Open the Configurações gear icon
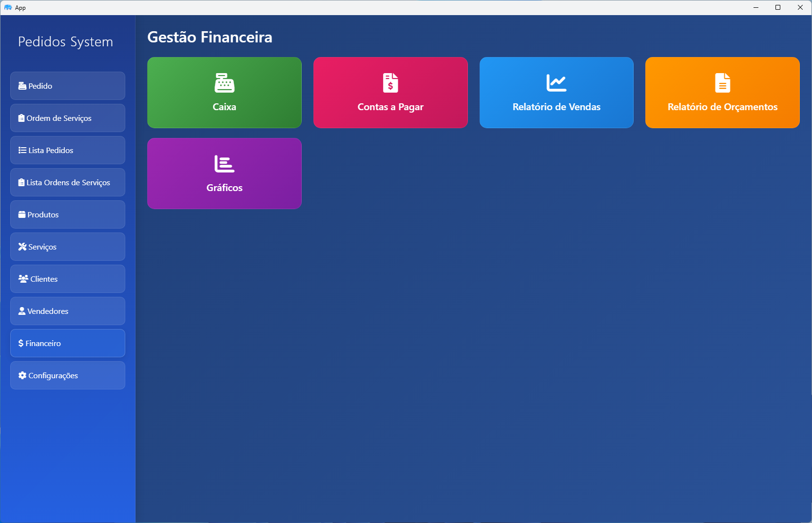 point(21,375)
